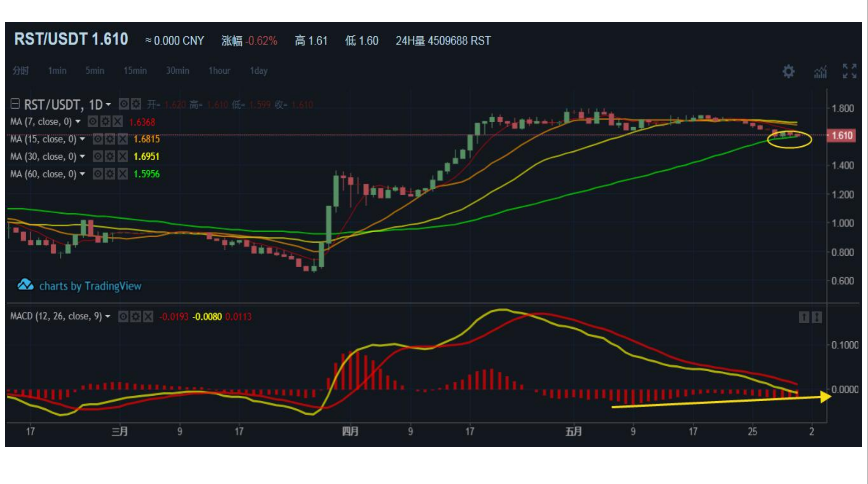Select the 1day timeframe tab
Image resolution: width=868 pixels, height=484 pixels.
[x=258, y=71]
